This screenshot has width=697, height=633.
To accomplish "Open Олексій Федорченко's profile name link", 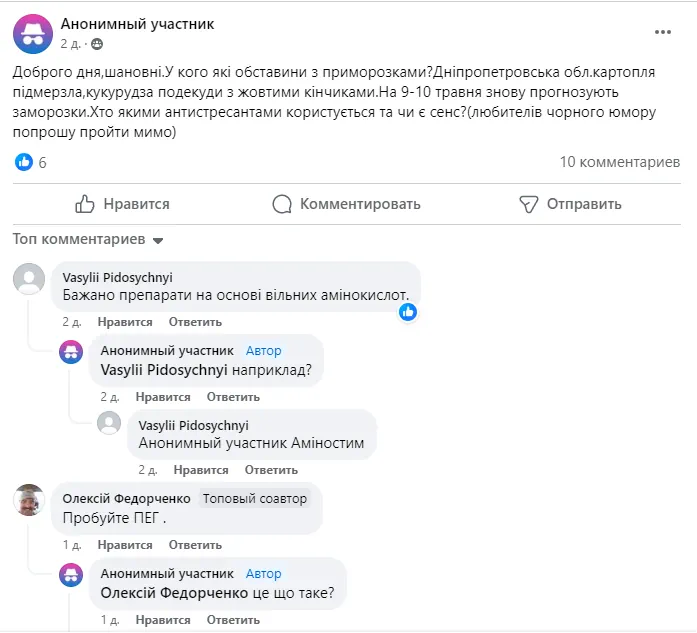I will pyautogui.click(x=127, y=498).
